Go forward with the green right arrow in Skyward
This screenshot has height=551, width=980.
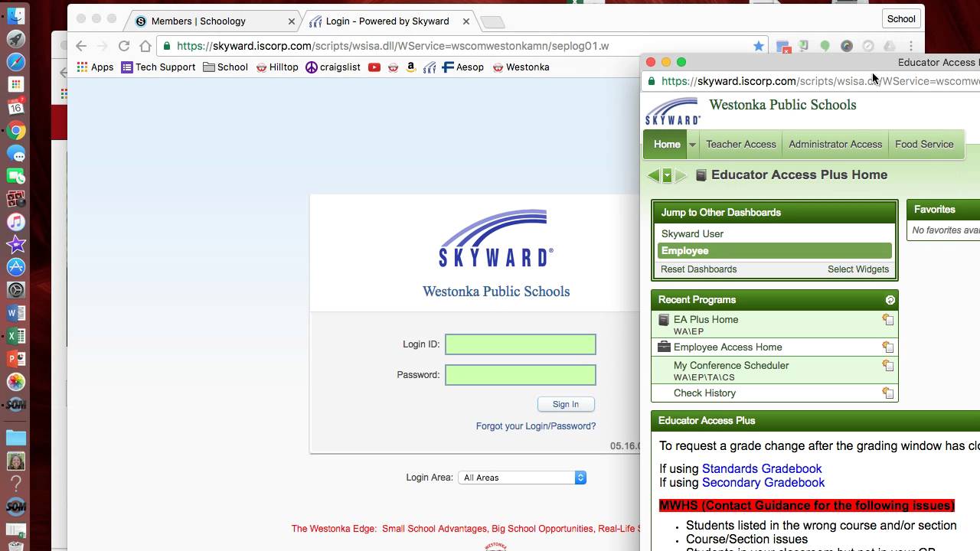pyautogui.click(x=681, y=175)
